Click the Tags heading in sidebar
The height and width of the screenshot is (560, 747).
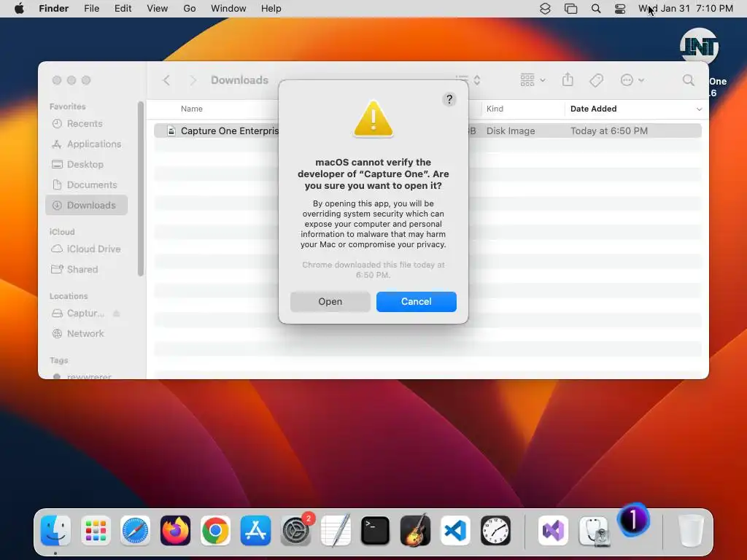(x=58, y=360)
